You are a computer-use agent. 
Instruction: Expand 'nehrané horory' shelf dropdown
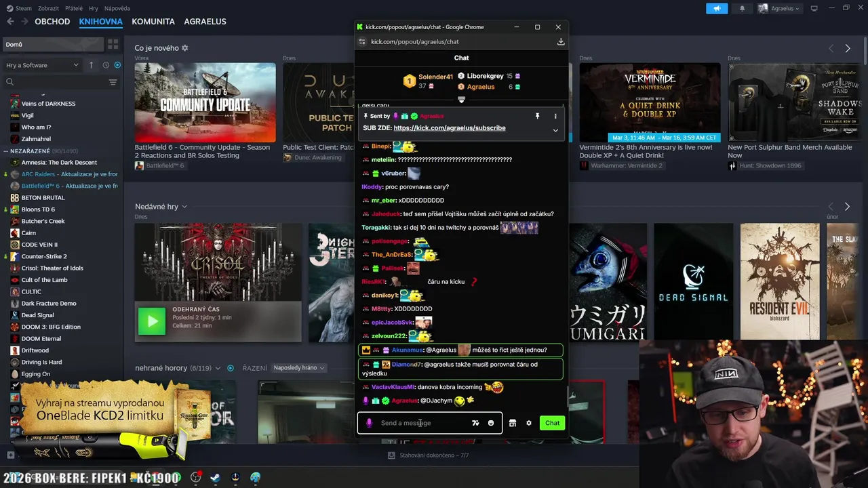click(218, 368)
